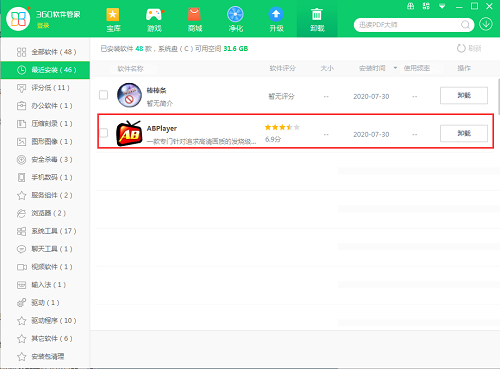500x369 pixels.
Task: Sort by 软件名称 column header
Action: pos(130,69)
